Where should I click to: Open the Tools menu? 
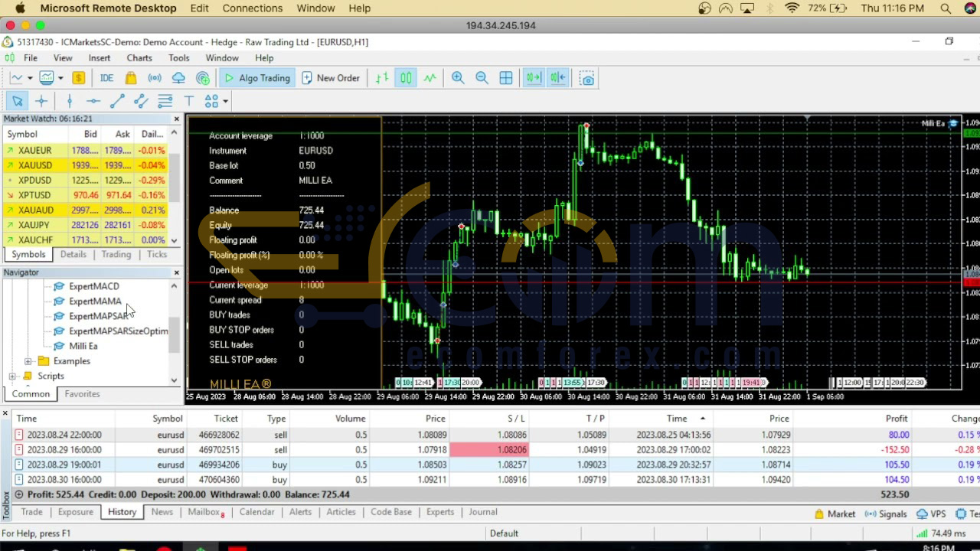pyautogui.click(x=179, y=58)
